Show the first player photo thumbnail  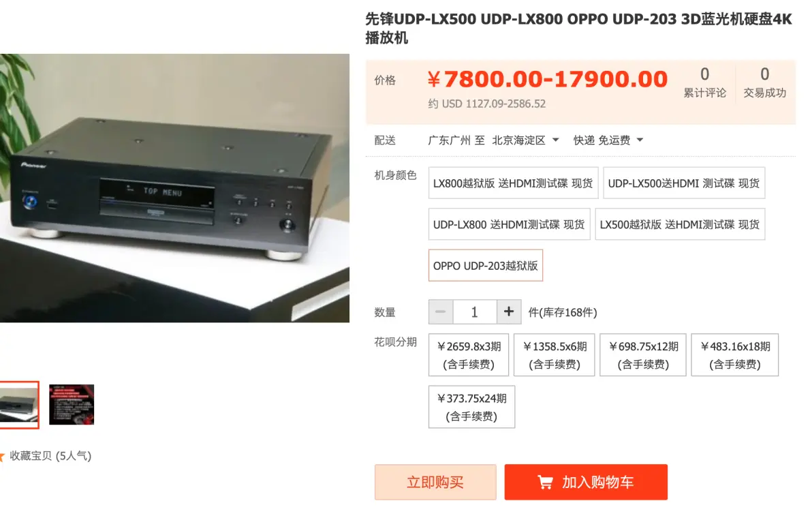[19, 405]
